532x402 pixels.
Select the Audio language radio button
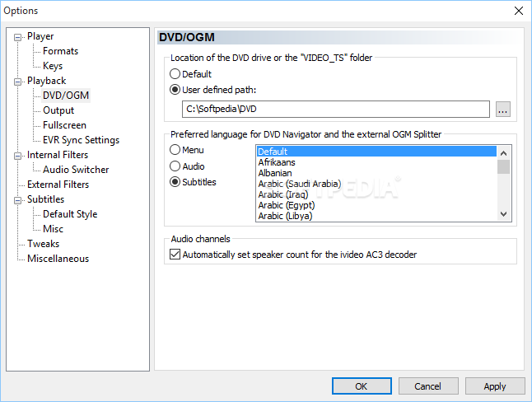(x=175, y=166)
